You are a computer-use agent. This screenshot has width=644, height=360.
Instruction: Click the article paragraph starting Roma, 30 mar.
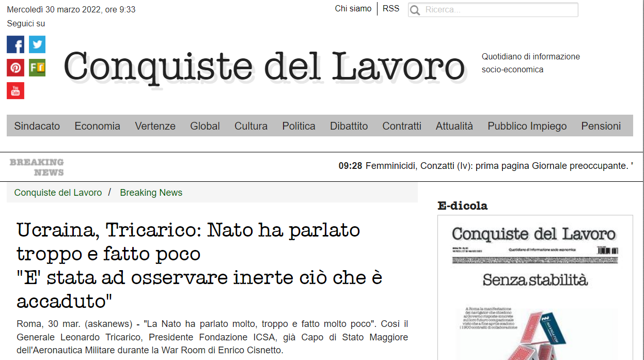212,337
